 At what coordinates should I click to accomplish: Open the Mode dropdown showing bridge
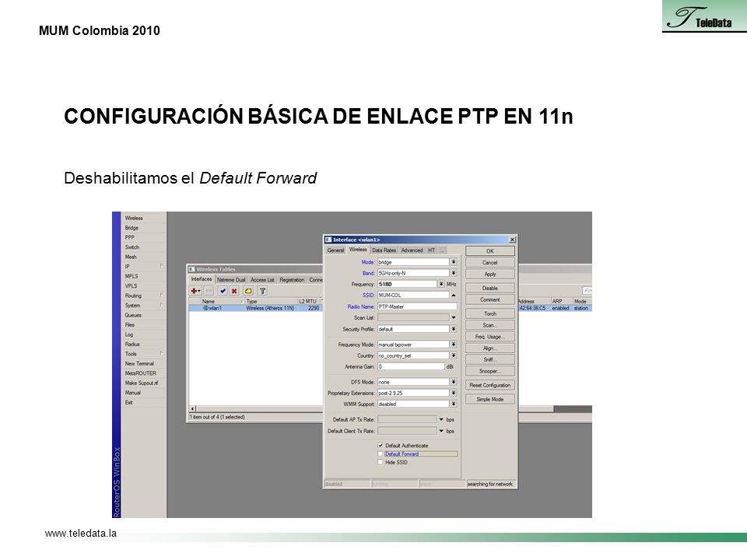[454, 262]
